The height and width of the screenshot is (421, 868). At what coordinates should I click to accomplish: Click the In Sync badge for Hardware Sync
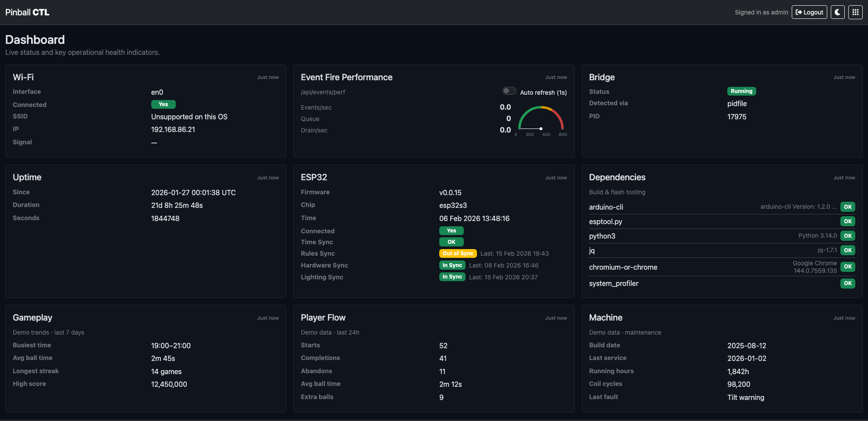pos(452,265)
